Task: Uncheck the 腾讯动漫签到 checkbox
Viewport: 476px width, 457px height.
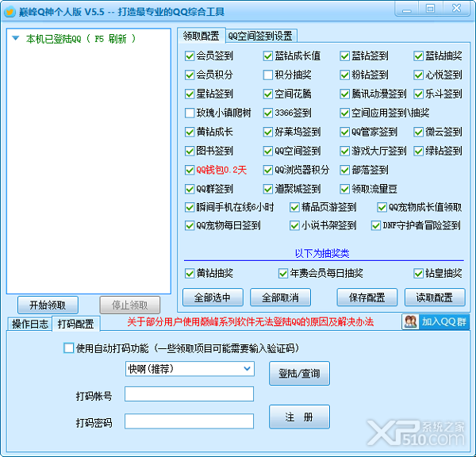Action: click(344, 94)
